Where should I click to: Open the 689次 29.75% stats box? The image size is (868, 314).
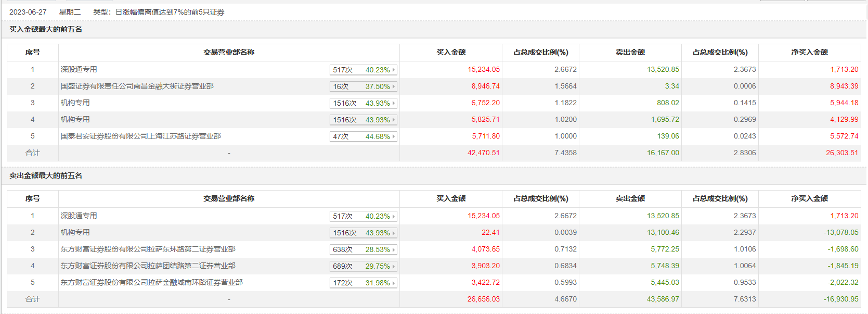[363, 266]
